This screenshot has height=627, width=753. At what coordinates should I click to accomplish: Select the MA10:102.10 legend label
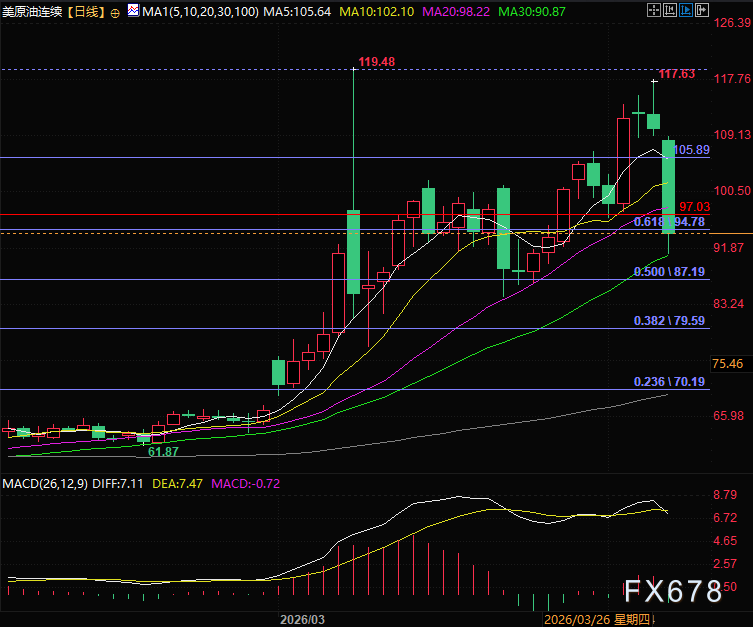(376, 12)
